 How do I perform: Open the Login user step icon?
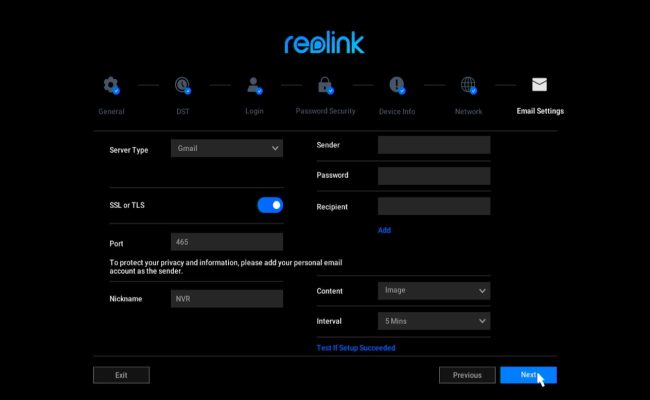254,85
